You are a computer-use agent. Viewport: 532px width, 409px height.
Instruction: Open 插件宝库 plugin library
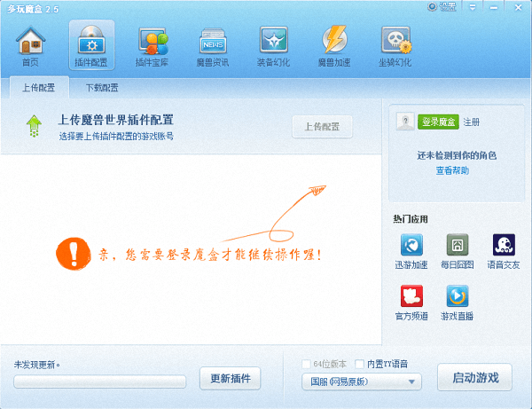(x=152, y=44)
